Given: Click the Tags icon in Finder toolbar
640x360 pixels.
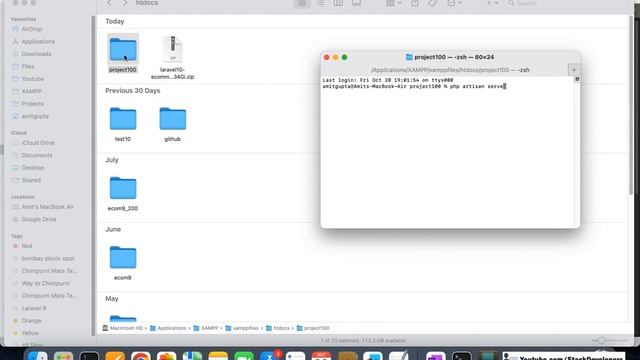Looking at the screenshot, I should pyautogui.click(x=433, y=3).
